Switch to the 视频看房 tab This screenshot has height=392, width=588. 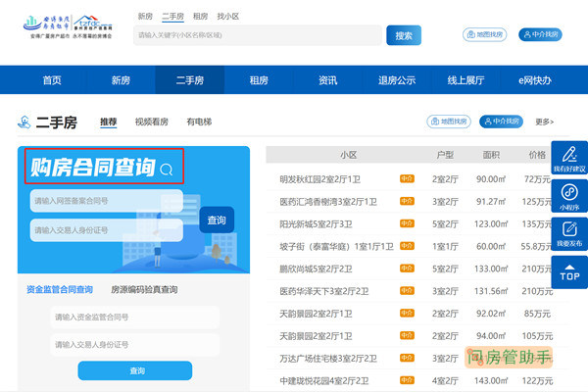(x=152, y=122)
